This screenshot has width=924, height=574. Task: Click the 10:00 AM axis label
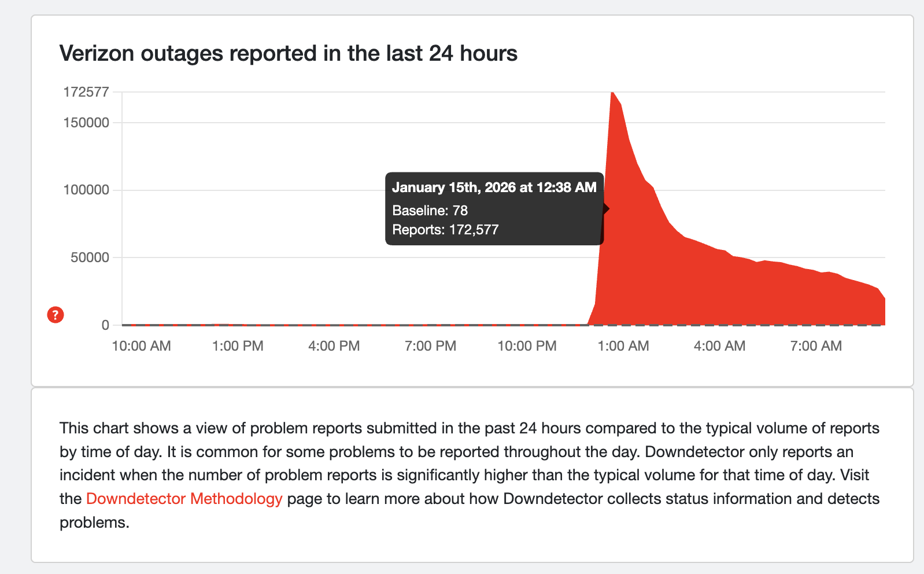[141, 345]
